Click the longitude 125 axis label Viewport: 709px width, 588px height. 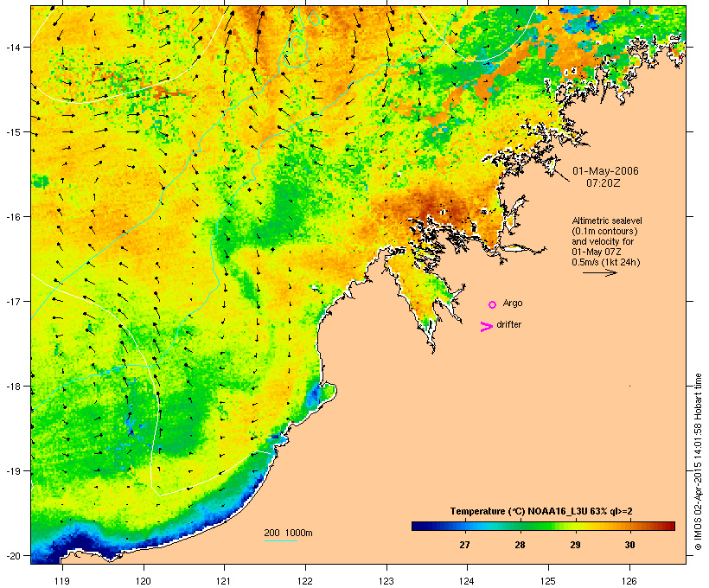[548, 581]
